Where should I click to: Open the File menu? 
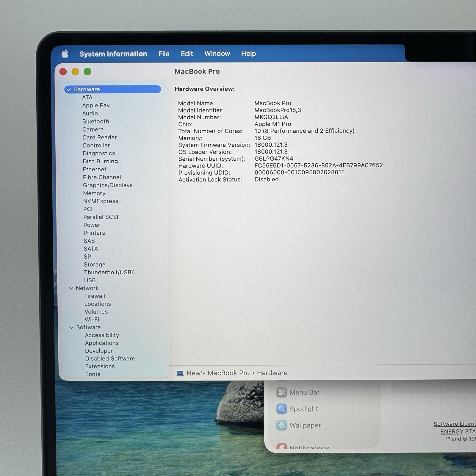[x=164, y=54]
